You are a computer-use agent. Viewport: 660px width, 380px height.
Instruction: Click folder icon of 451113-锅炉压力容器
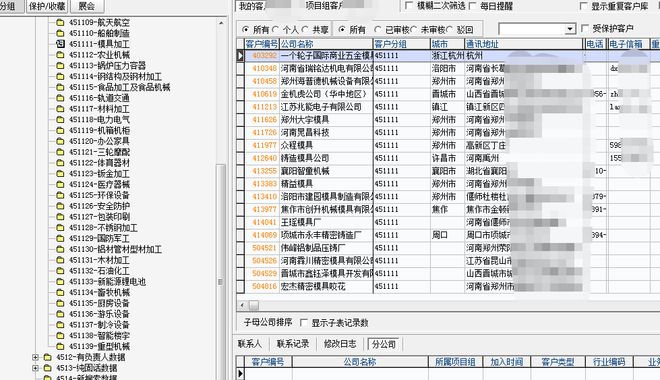60,66
